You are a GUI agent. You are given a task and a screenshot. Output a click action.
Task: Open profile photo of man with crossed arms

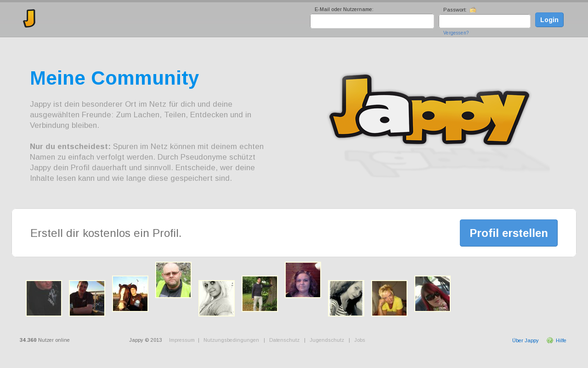(x=87, y=299)
